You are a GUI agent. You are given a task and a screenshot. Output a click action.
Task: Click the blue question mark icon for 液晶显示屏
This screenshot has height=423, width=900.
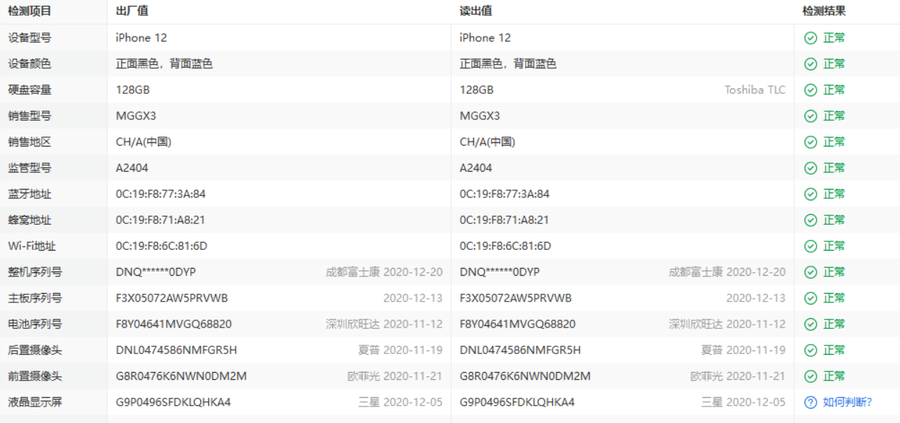click(x=810, y=402)
